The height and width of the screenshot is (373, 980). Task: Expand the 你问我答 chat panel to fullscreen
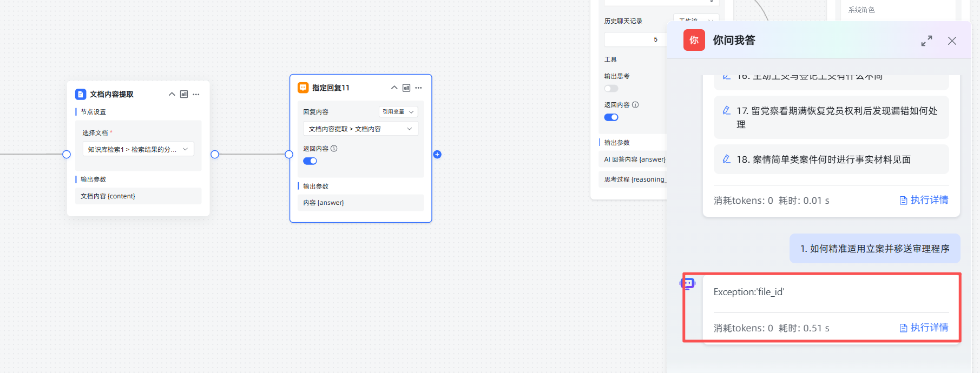pyautogui.click(x=926, y=41)
